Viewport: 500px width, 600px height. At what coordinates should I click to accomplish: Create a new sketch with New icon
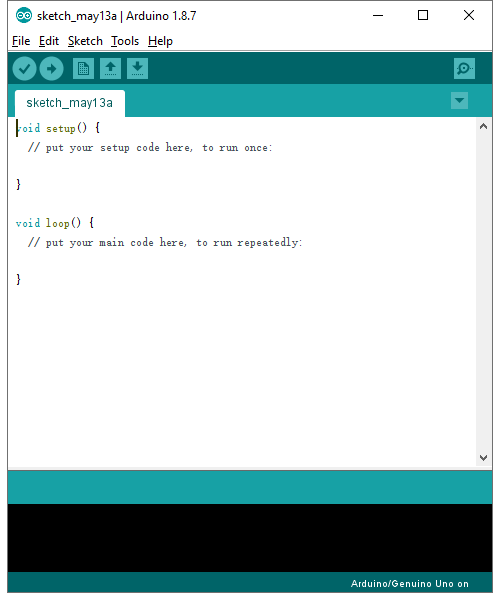point(83,68)
